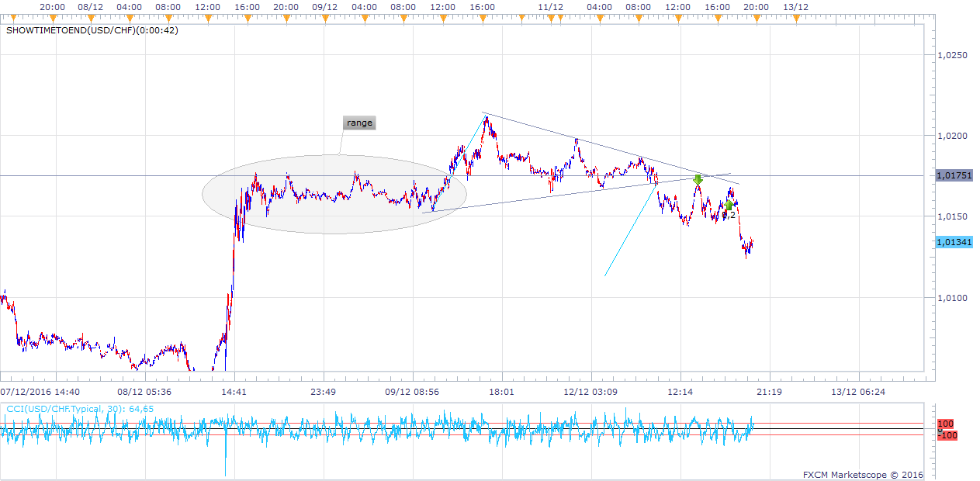980x481 pixels.
Task: Click the upper green trade arrow marker
Action: 698,180
